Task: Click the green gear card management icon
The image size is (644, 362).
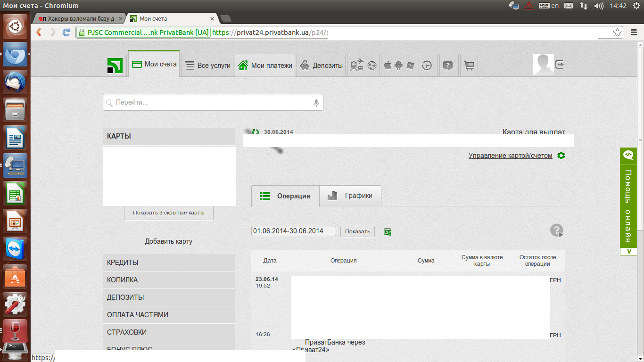Action: click(x=561, y=156)
